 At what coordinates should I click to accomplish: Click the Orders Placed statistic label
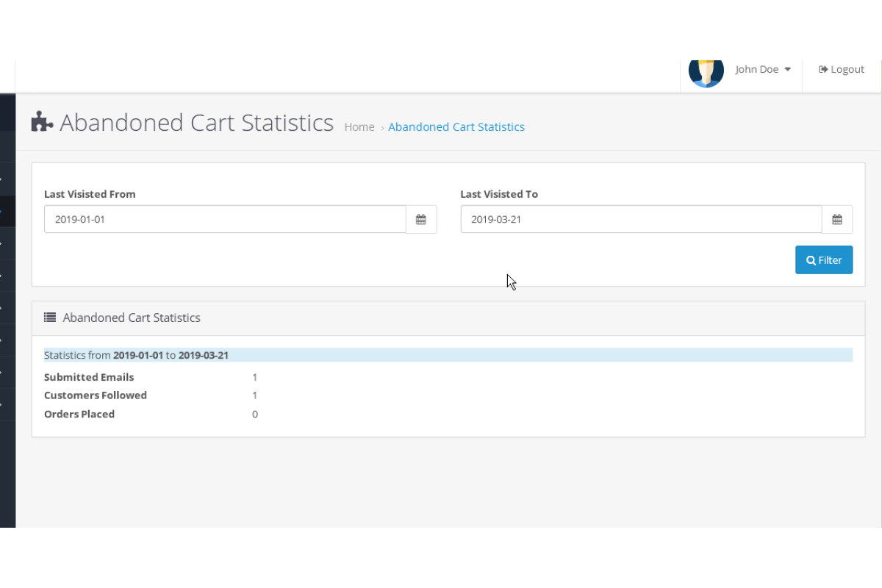pos(79,414)
